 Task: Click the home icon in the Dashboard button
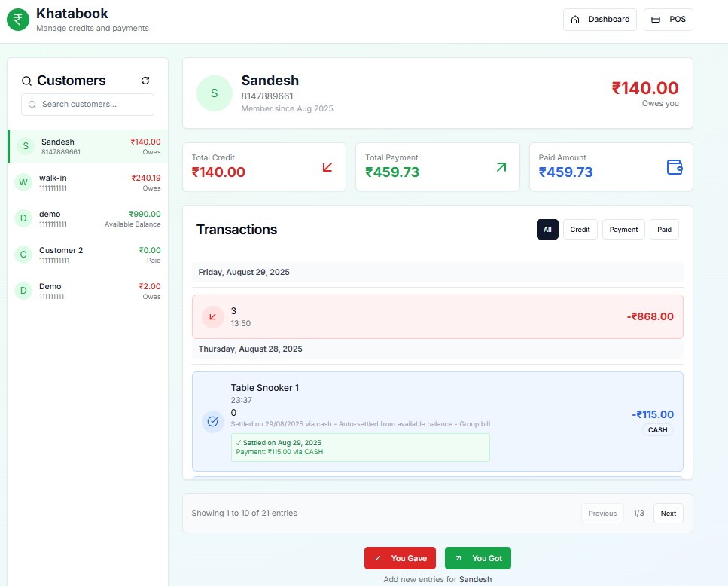[577, 20]
